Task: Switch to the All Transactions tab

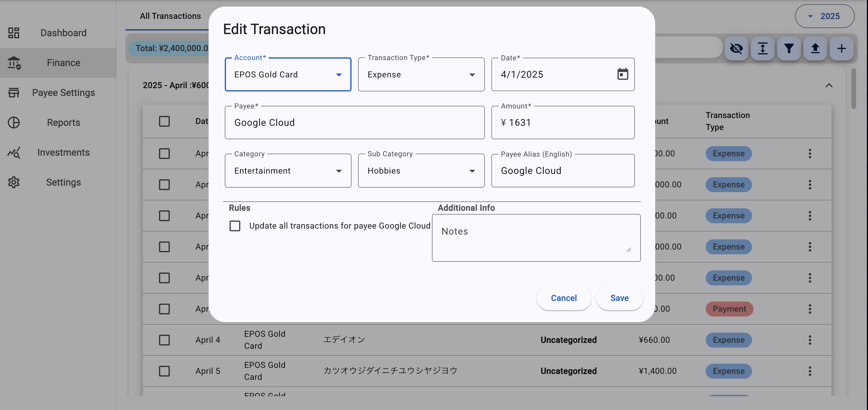Action: [x=170, y=16]
